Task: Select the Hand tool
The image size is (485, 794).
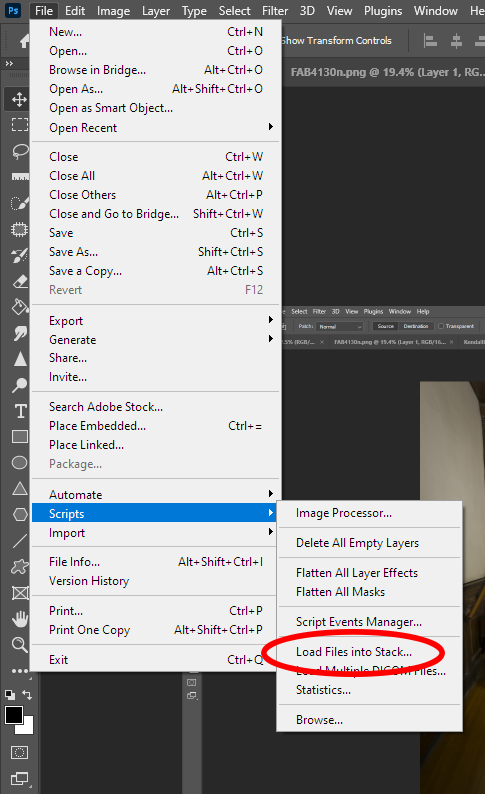Action: tap(19, 619)
